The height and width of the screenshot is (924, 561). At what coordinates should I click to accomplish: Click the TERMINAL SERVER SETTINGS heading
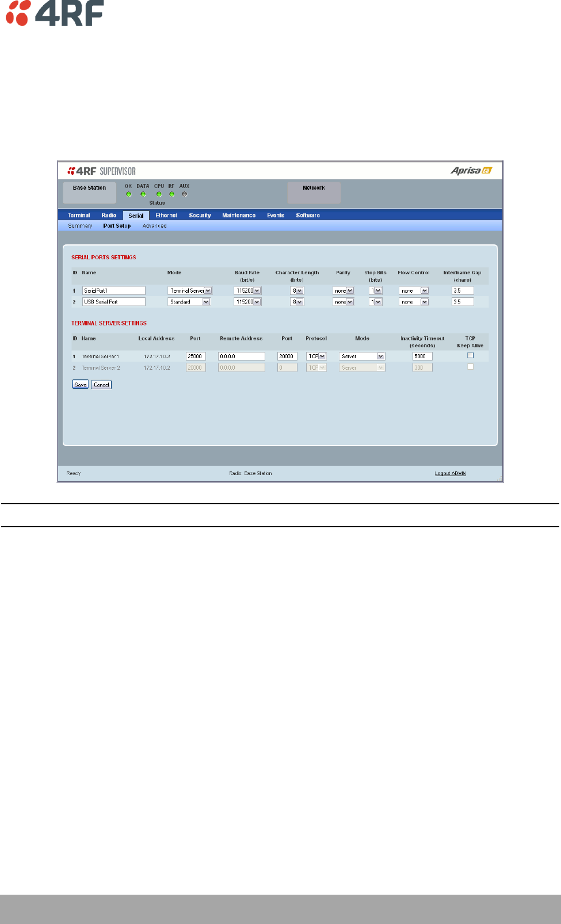[x=109, y=323]
